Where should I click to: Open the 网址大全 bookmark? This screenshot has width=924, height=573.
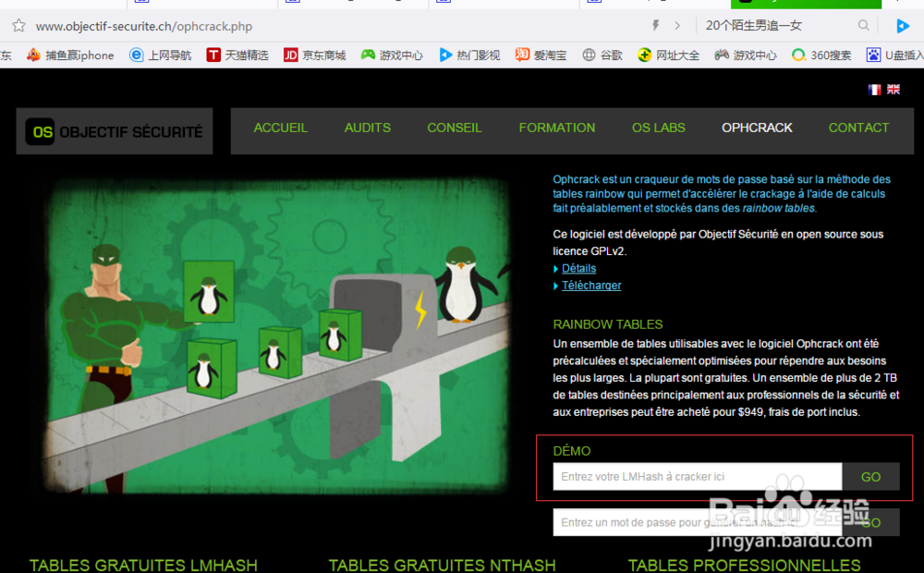[668, 55]
